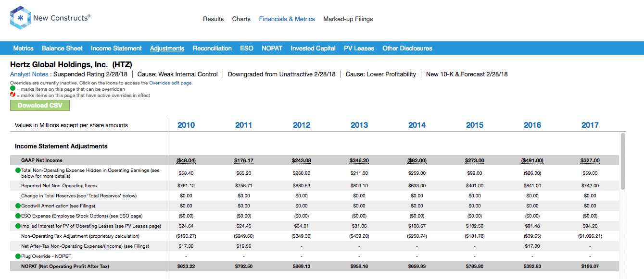Image resolution: width=644 pixels, height=279 pixels.
Task: Click the New 10-K & Forecast 2/28/18 note
Action: [467, 74]
